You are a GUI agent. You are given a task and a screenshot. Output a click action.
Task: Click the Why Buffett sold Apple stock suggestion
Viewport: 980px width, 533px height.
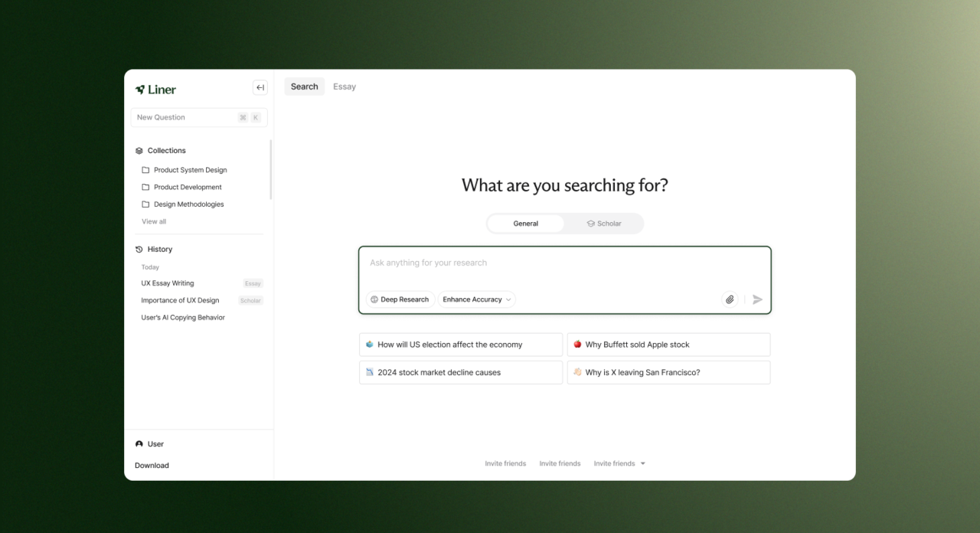(668, 345)
